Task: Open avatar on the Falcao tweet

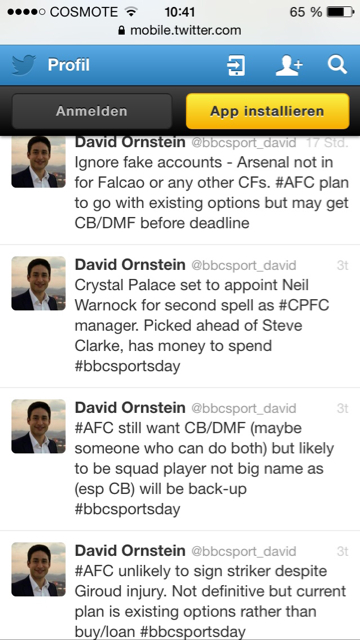Action: click(x=38, y=162)
